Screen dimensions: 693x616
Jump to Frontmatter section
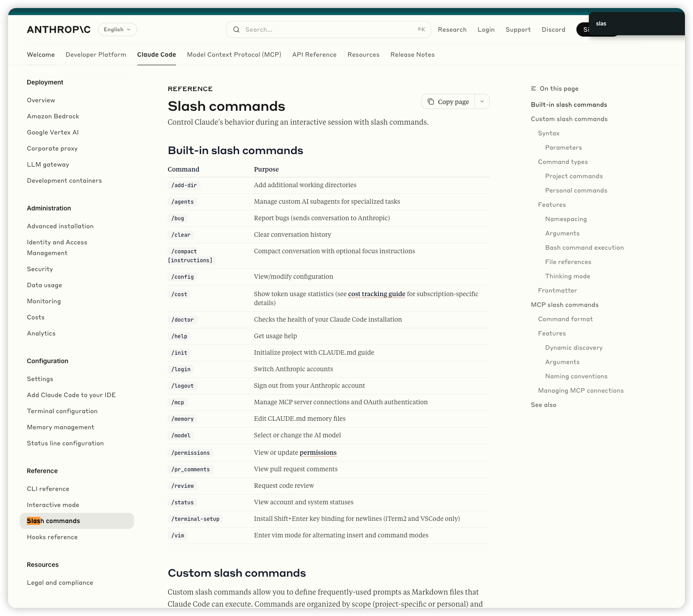[x=558, y=290]
